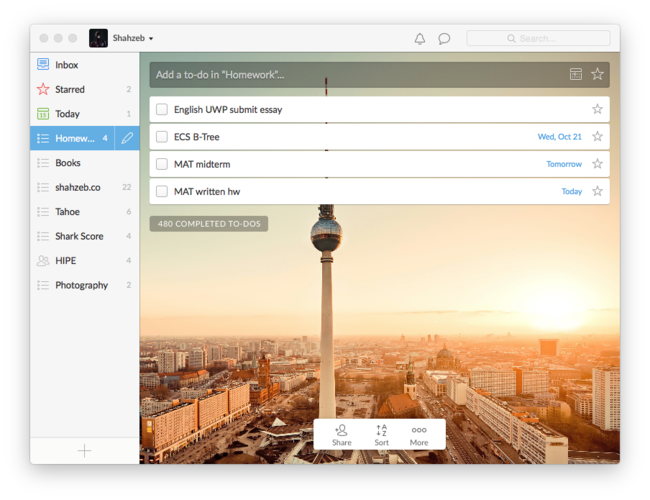
Task: Click the due date calendar icon in add bar
Action: click(576, 74)
